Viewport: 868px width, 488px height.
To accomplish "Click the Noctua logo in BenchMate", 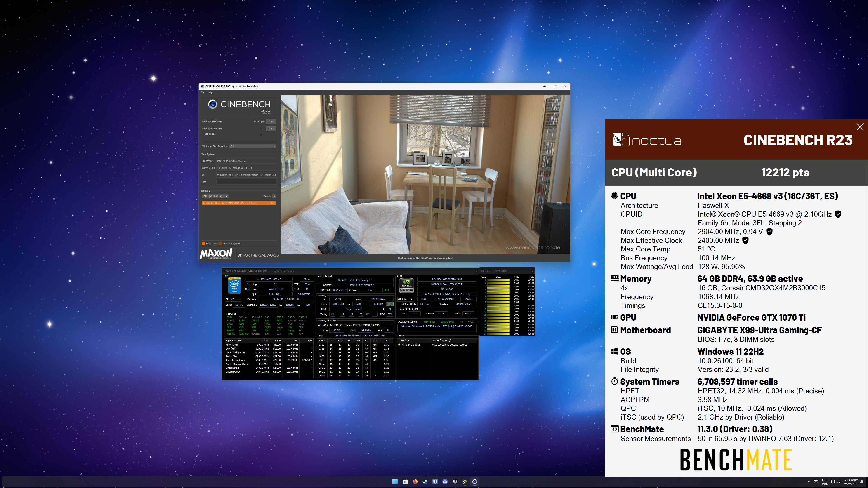I will pos(647,140).
